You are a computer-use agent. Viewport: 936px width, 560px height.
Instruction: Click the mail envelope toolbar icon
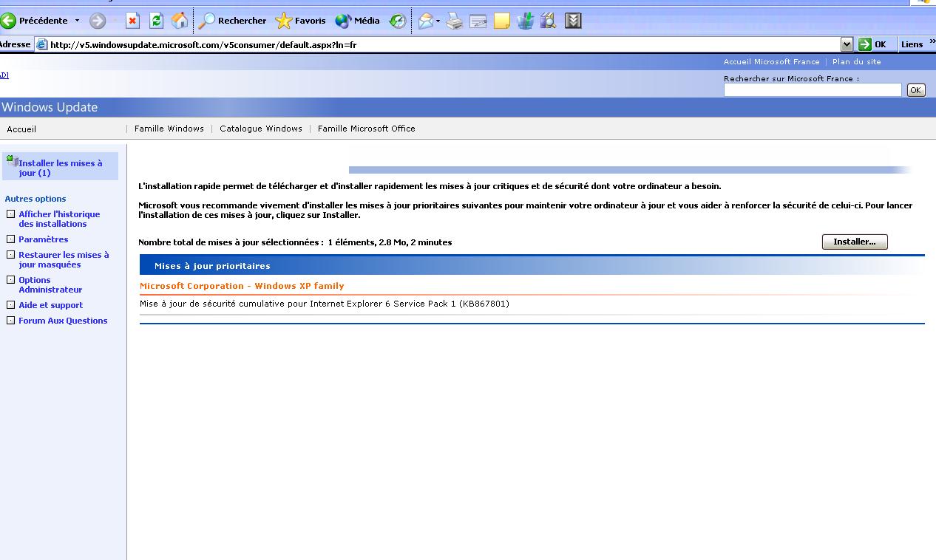tap(426, 21)
